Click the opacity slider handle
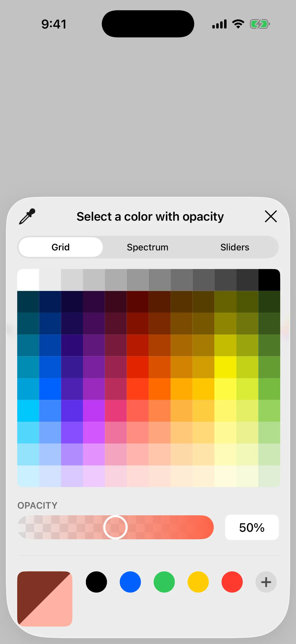 [x=115, y=527]
